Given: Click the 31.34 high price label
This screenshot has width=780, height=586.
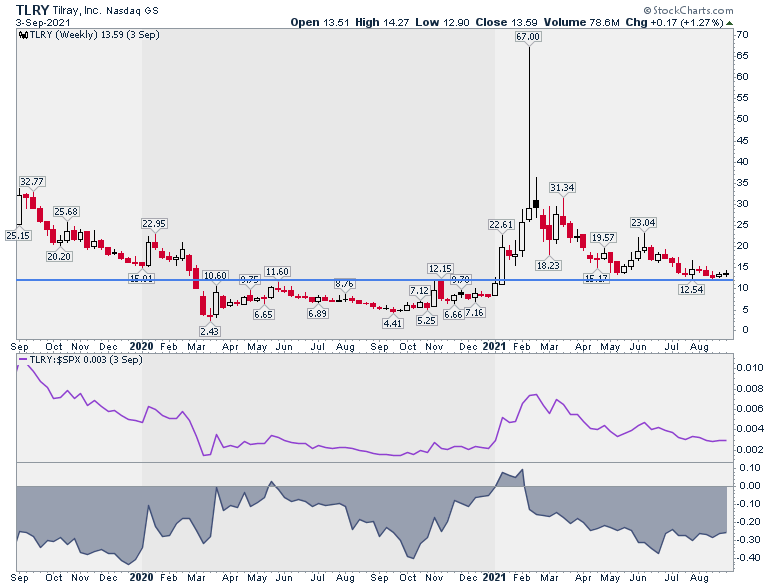Looking at the screenshot, I should click(x=562, y=188).
